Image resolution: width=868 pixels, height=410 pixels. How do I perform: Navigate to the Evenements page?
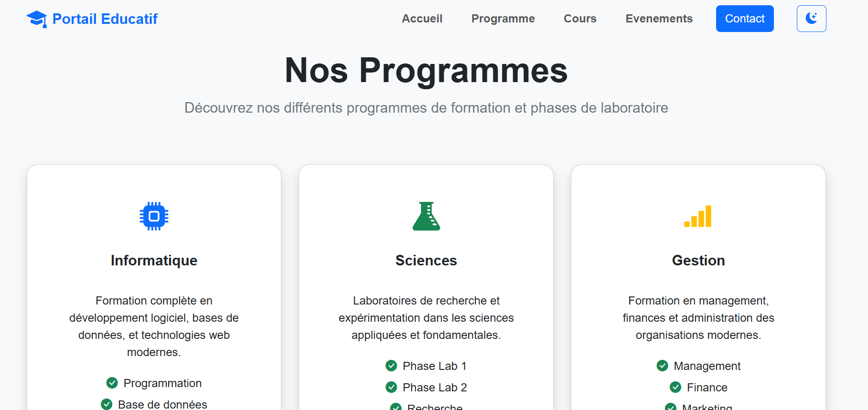pyautogui.click(x=659, y=19)
